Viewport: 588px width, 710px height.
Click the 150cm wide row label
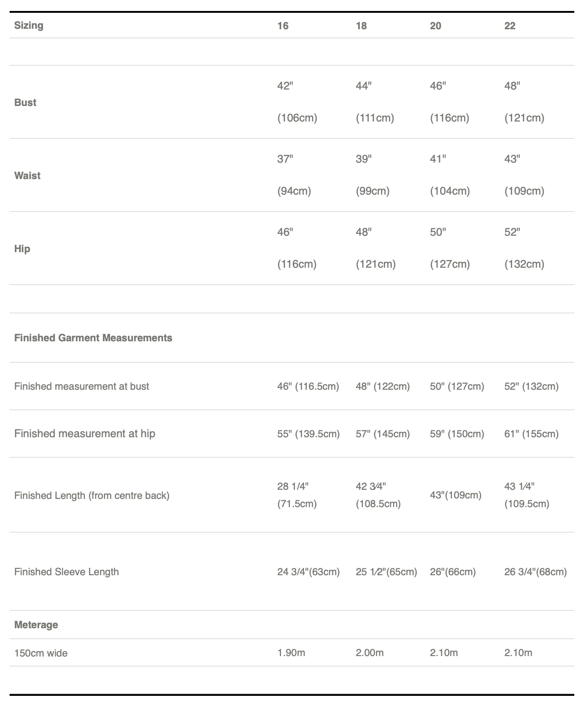[41, 653]
